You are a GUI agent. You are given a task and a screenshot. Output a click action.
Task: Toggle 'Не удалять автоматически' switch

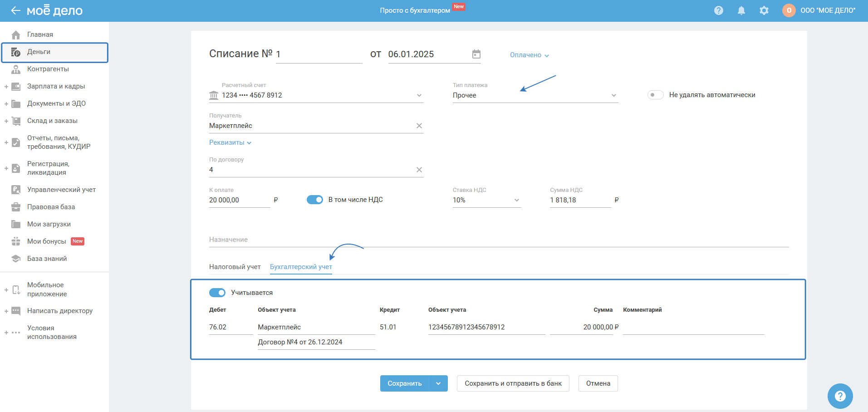[x=655, y=95]
